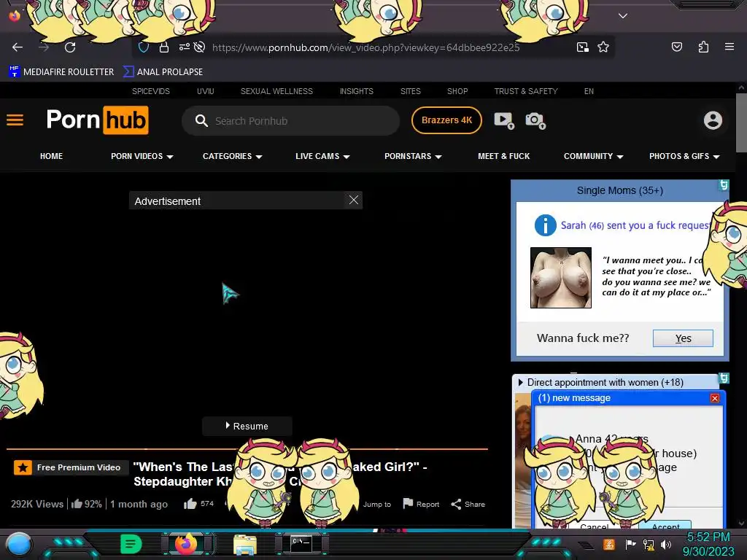This screenshot has height=560, width=747.
Task: Switch to the command prompt taskbar window
Action: [301, 543]
